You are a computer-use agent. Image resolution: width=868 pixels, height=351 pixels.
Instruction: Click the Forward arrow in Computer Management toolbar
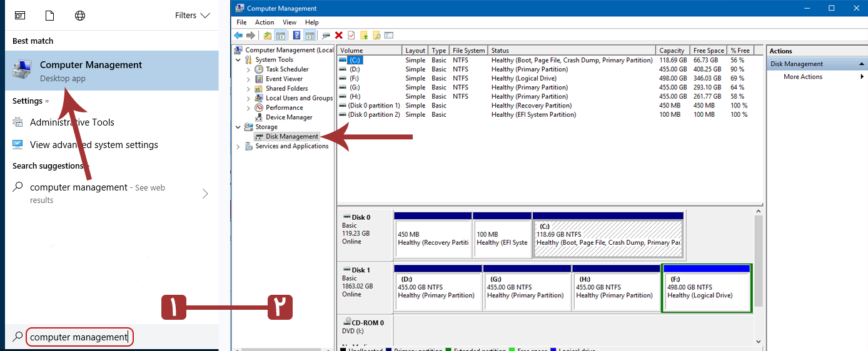(251, 36)
